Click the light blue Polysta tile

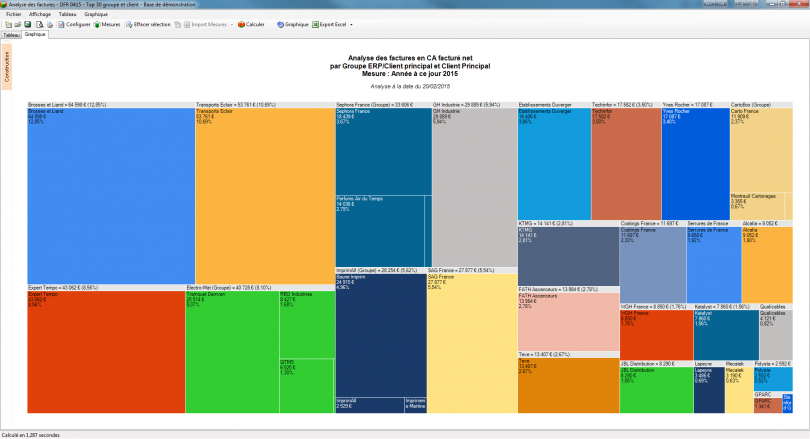pyautogui.click(x=773, y=379)
